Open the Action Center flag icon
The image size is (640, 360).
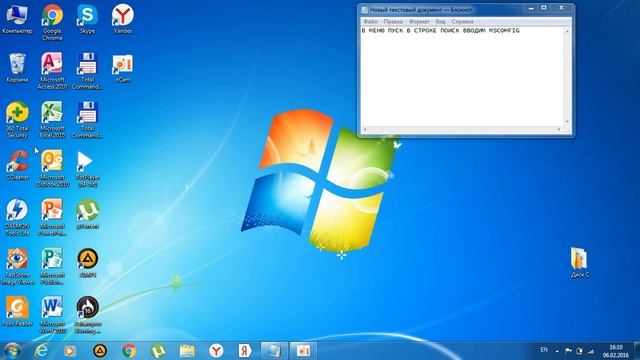tap(568, 351)
